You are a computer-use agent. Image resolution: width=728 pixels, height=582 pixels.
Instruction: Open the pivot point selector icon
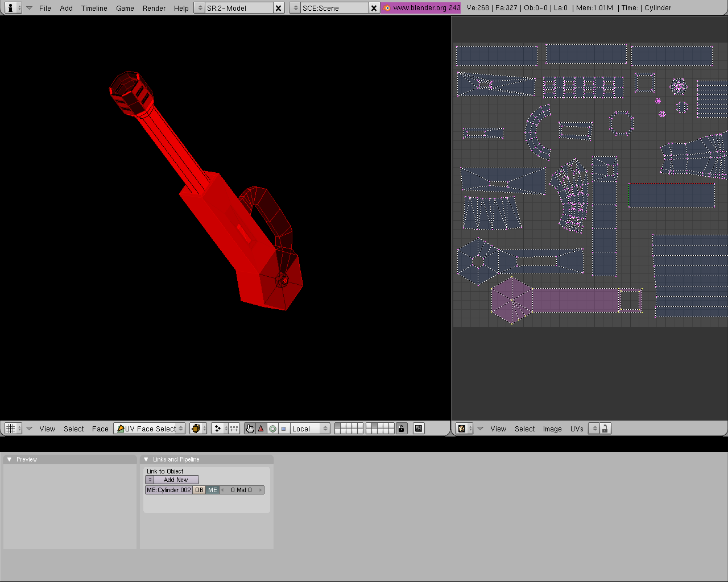point(219,429)
